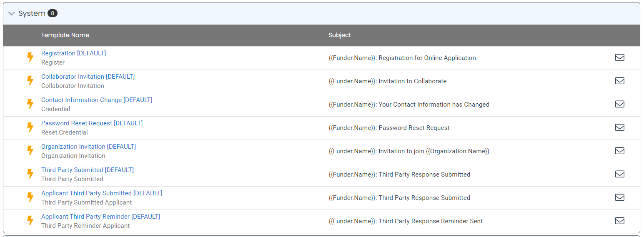The image size is (644, 237).
Task: Click the lightning icon beside Organization Invitation [DEFAULT]
Action: (x=30, y=151)
